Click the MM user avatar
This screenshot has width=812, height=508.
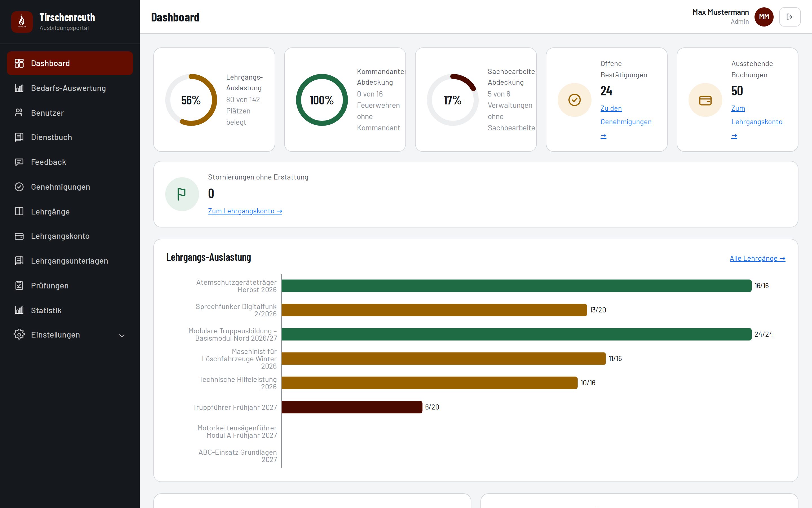coord(764,17)
